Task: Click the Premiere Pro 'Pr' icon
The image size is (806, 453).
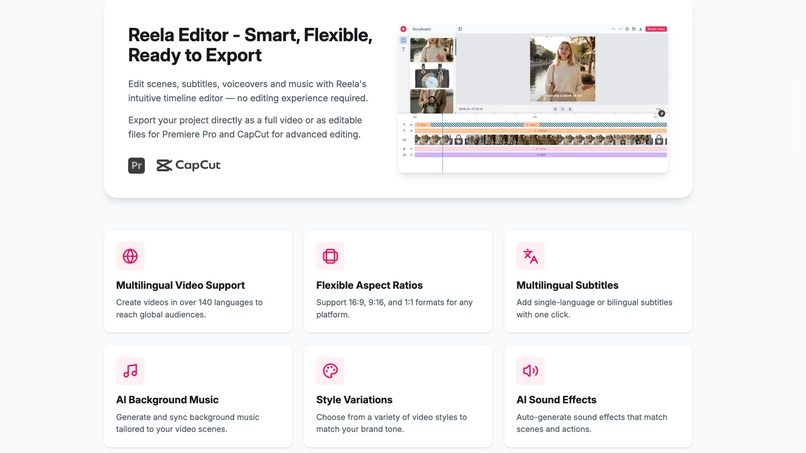Action: [136, 166]
